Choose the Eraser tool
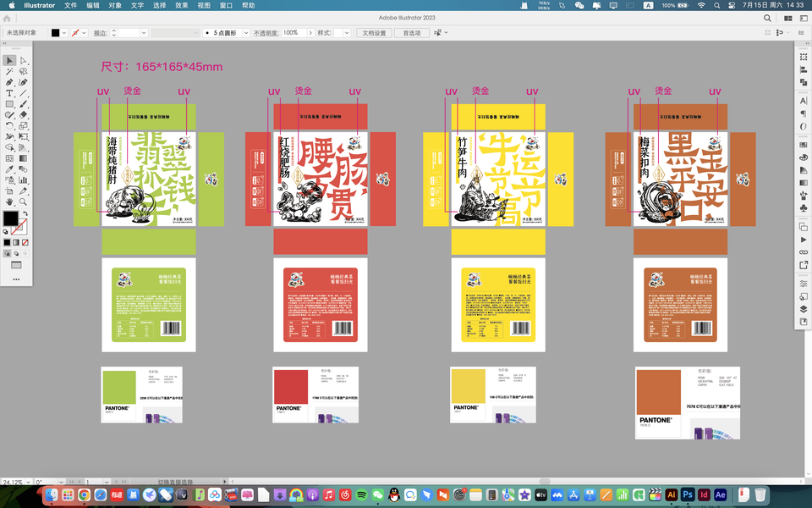The height and width of the screenshot is (508, 812). coord(24,115)
